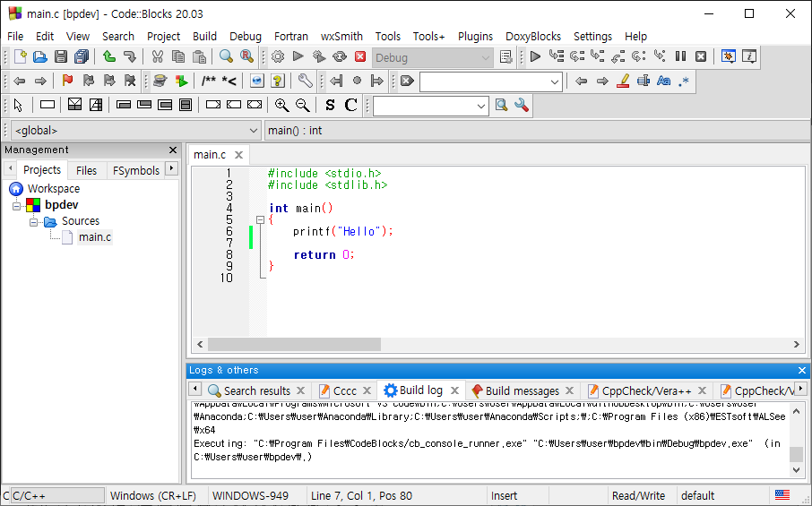812x506 pixels.
Task: Toggle match case Aa option
Action: (x=663, y=81)
